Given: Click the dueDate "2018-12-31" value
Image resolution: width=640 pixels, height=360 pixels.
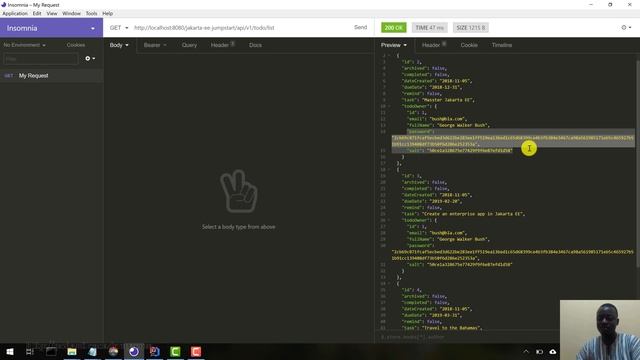Looking at the screenshot, I should (x=446, y=87).
